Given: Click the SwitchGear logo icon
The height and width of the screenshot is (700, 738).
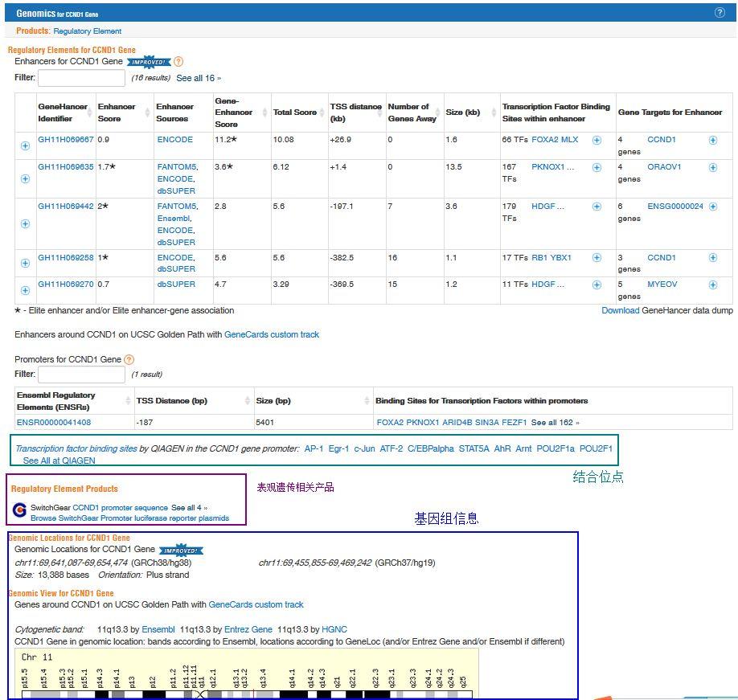Looking at the screenshot, I should [x=20, y=511].
